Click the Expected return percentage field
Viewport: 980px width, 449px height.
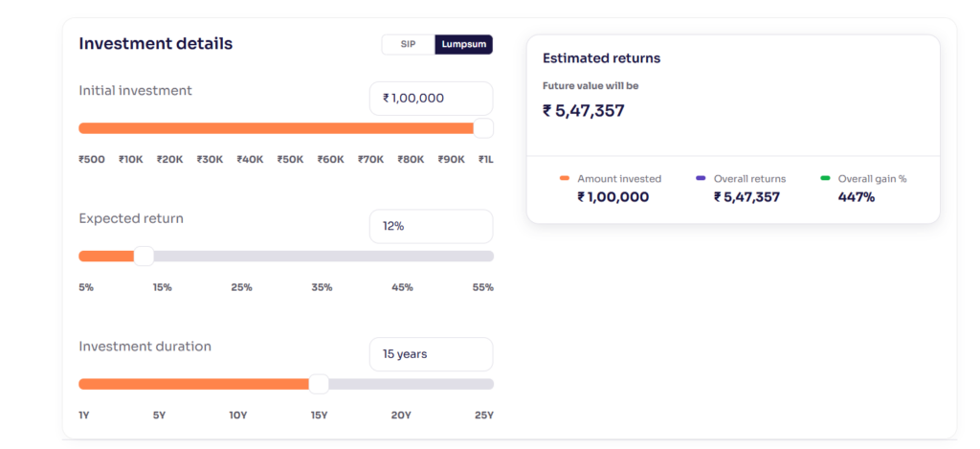pos(431,226)
